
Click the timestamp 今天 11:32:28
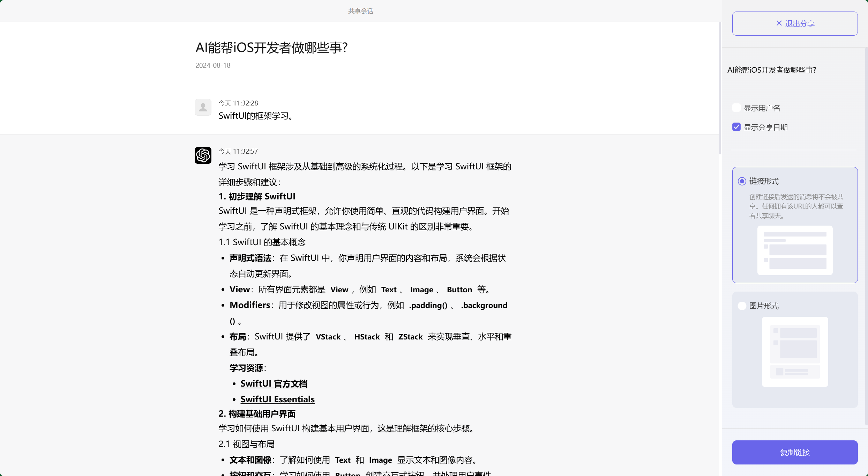[238, 103]
